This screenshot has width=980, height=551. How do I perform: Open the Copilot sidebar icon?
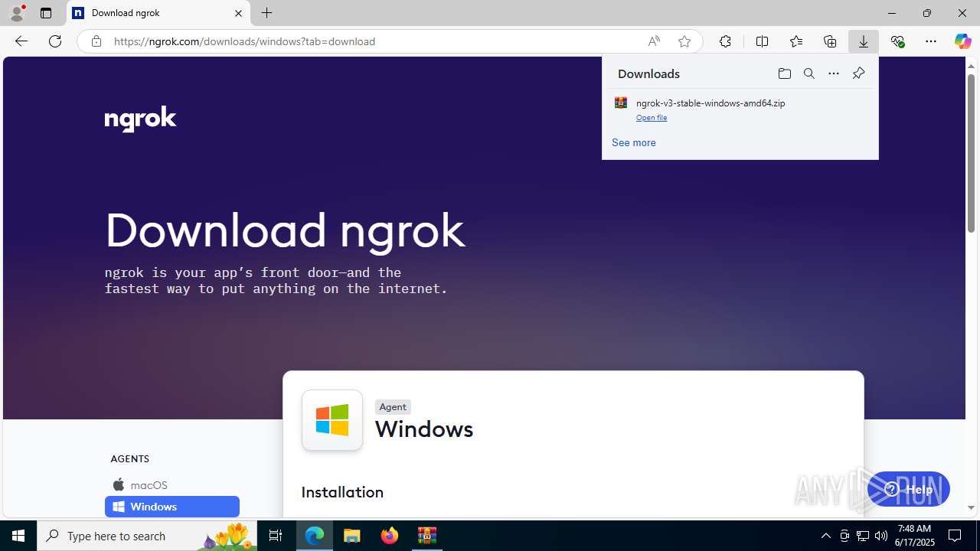point(962,41)
